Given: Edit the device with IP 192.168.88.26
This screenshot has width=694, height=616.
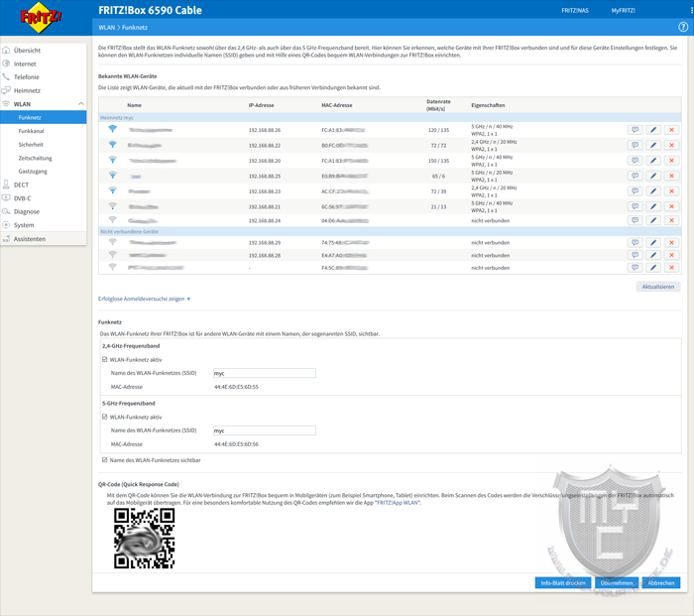Looking at the screenshot, I should (653, 130).
